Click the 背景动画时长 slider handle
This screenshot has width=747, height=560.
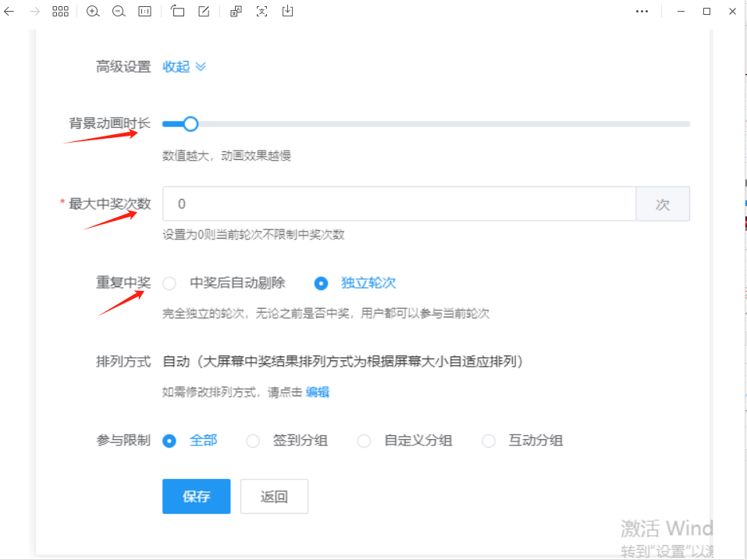pyautogui.click(x=190, y=124)
